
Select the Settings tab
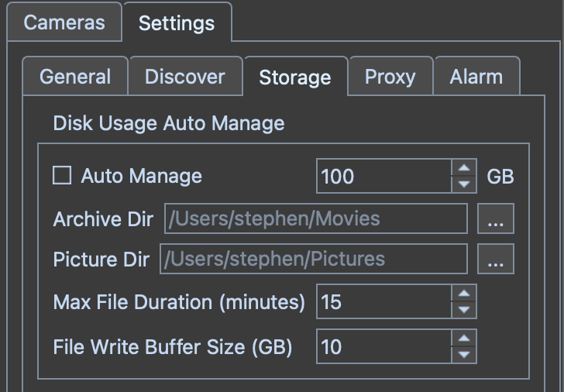point(177,23)
